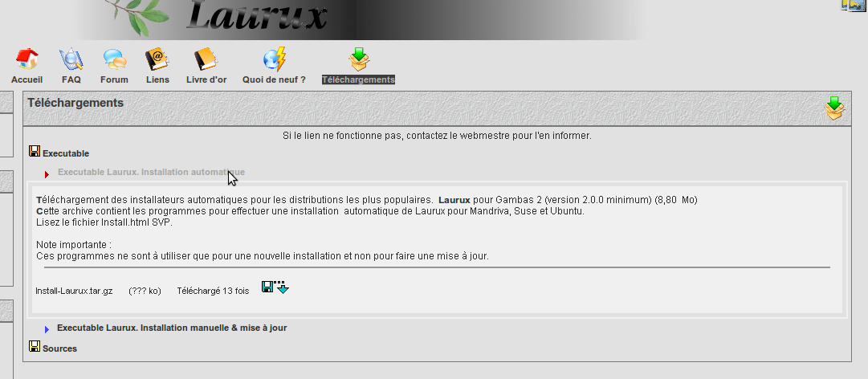Click the Téléchargements section title
Screen dimensions: 868x379
[x=75, y=103]
